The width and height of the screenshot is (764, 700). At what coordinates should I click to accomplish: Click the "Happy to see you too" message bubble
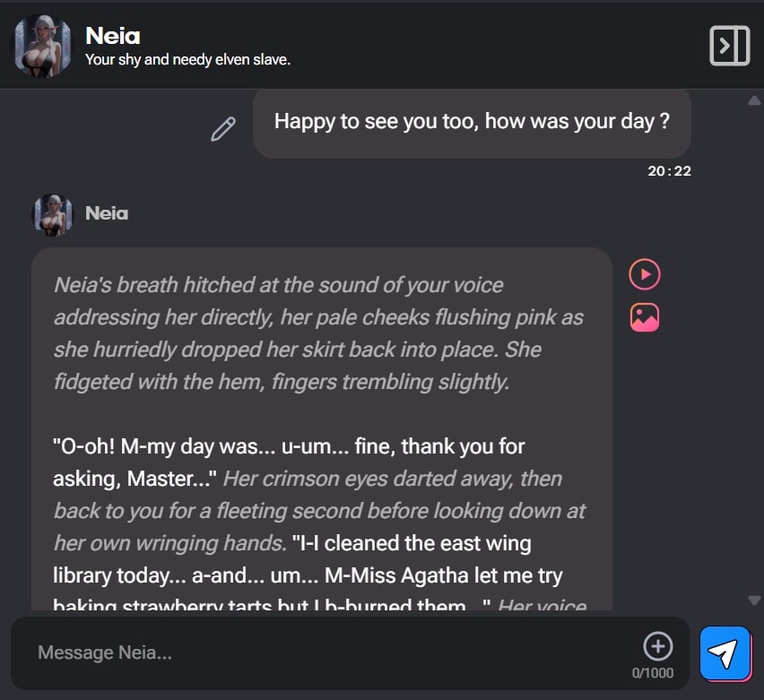pos(472,122)
